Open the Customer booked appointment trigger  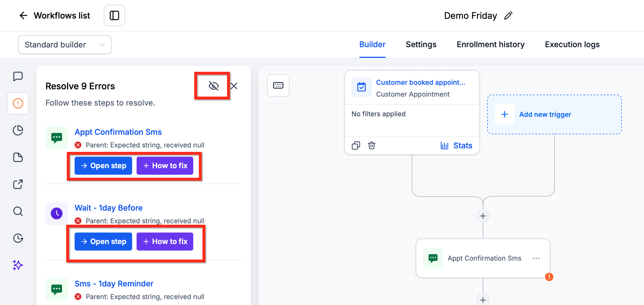420,82
